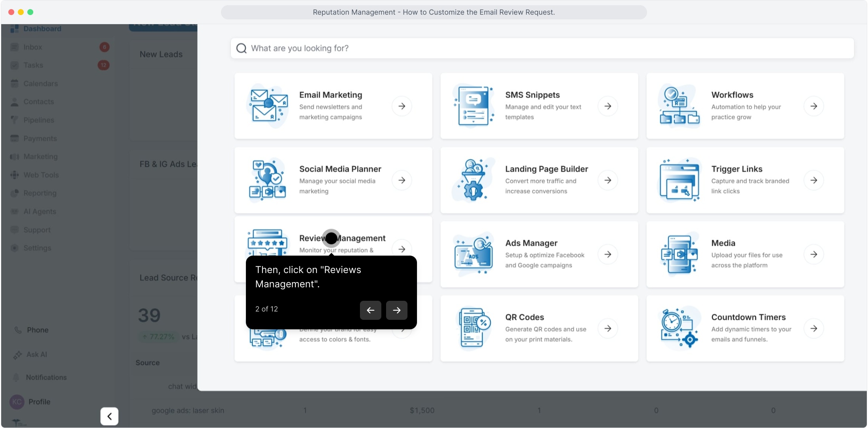This screenshot has width=868, height=428.
Task: Click the Email Marketing title
Action: [x=331, y=95]
